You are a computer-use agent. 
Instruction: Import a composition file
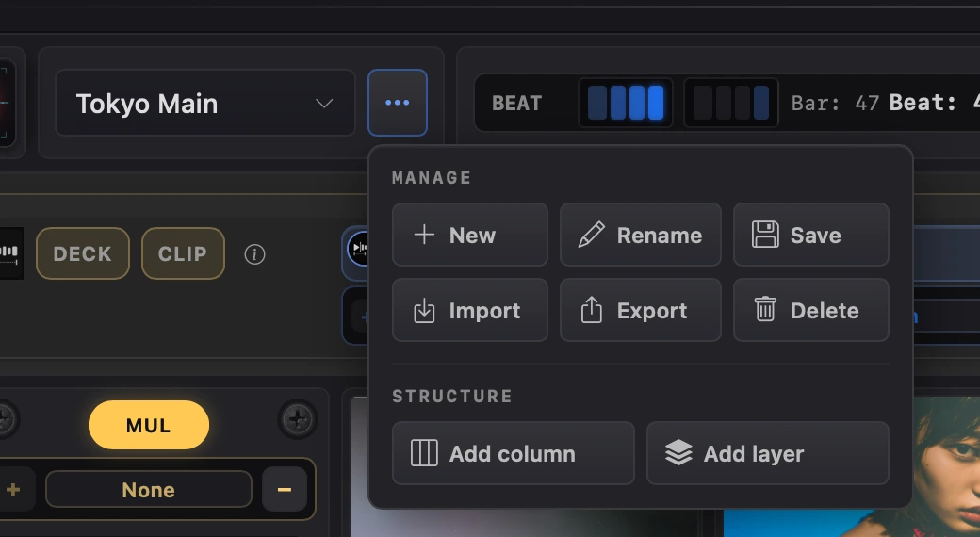tap(470, 311)
